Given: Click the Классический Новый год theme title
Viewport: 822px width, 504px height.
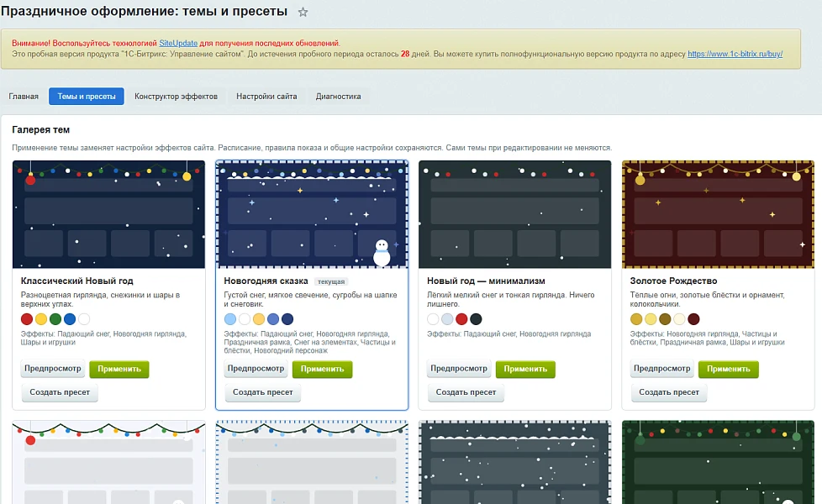Looking at the screenshot, I should click(x=77, y=281).
